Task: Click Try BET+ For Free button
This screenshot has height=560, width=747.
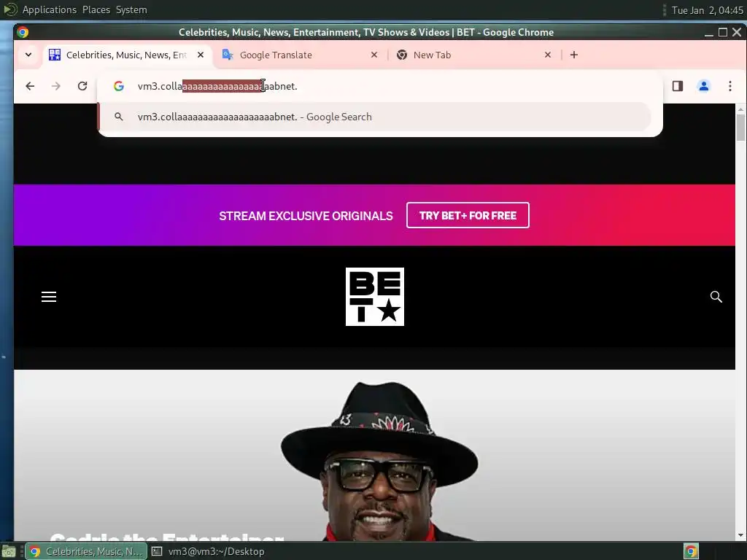Action: [468, 215]
